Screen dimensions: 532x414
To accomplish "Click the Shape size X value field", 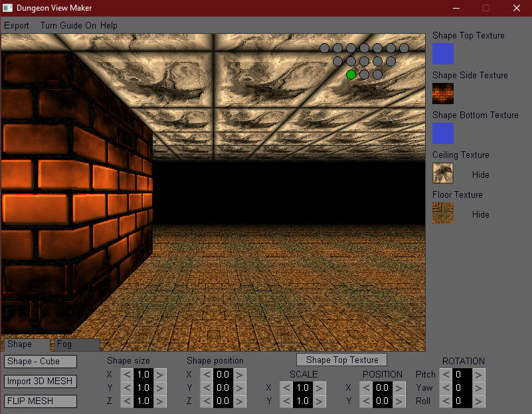I will pyautogui.click(x=143, y=375).
